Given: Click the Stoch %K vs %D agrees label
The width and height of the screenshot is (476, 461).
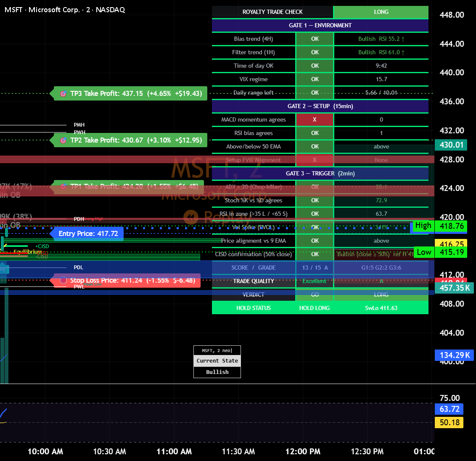Looking at the screenshot, I should coord(254,201).
